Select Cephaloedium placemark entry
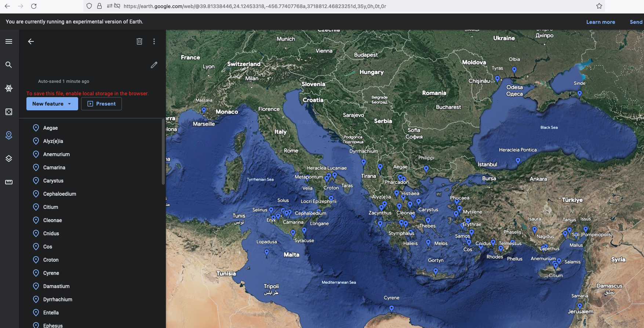644x328 pixels. click(59, 194)
